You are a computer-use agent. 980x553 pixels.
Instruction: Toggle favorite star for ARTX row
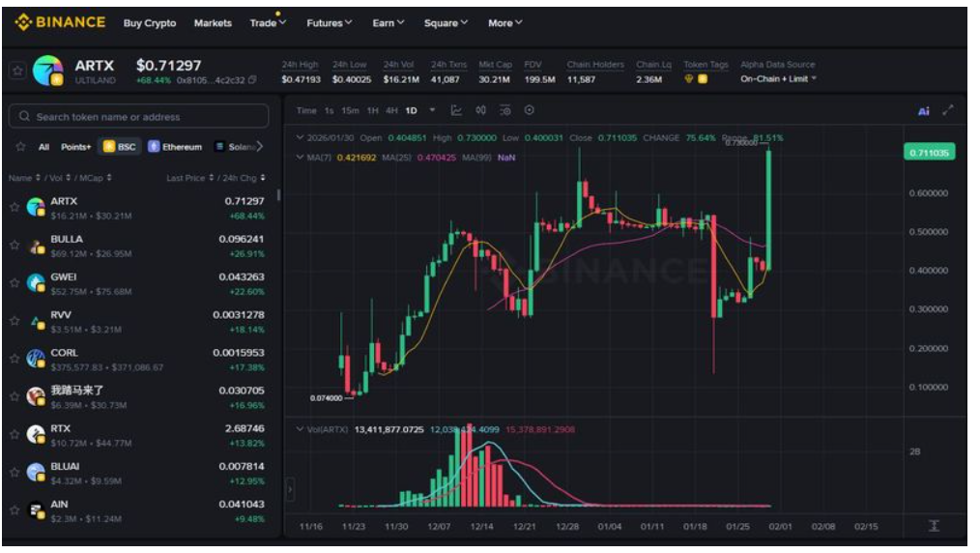14,207
